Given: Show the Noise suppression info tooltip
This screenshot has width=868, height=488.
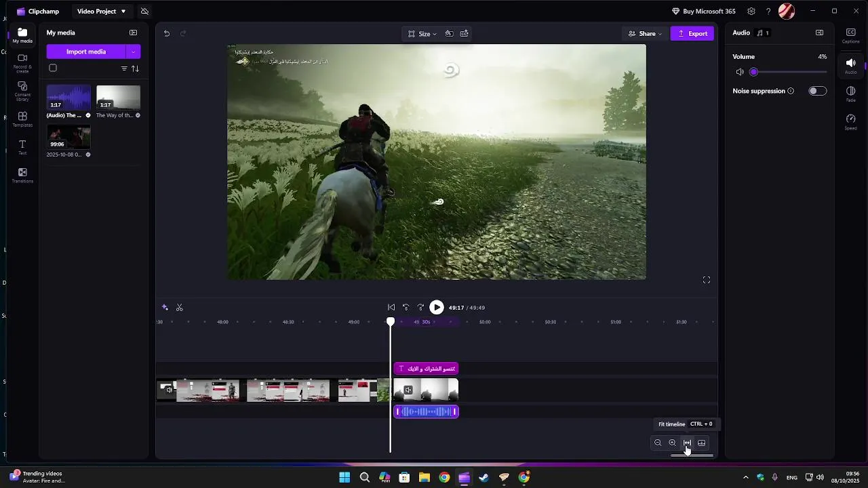Looking at the screenshot, I should click(x=791, y=91).
